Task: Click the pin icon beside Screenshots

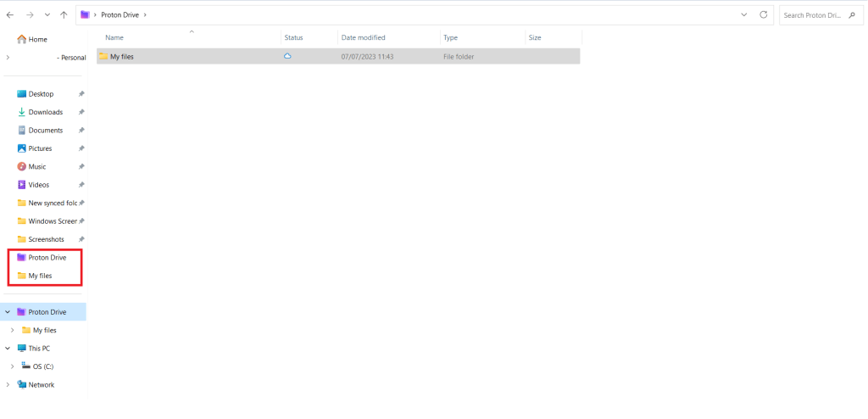Action: (x=81, y=239)
